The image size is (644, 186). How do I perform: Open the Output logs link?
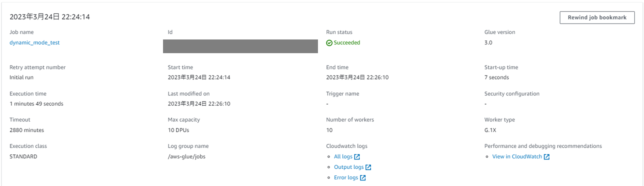tap(349, 167)
